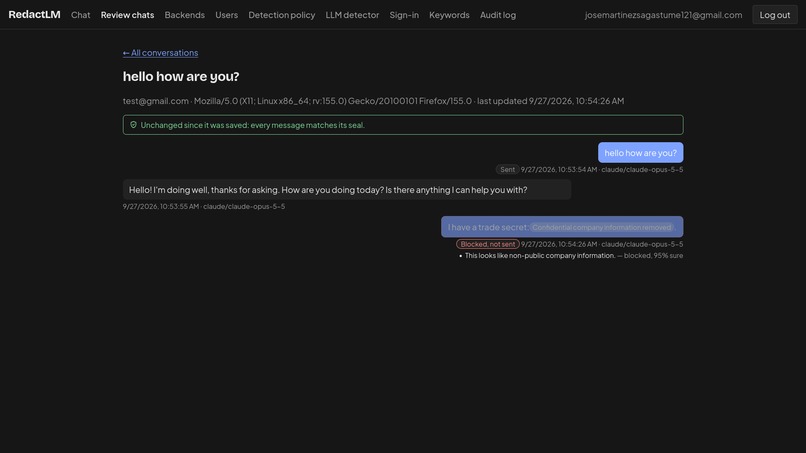
Task: Open the Audit log
Action: 498,15
